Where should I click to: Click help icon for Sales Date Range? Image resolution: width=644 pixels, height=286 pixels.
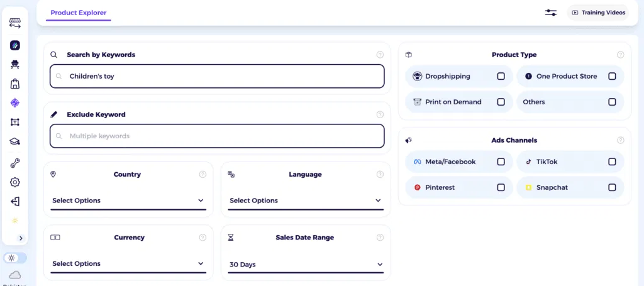[380, 238]
